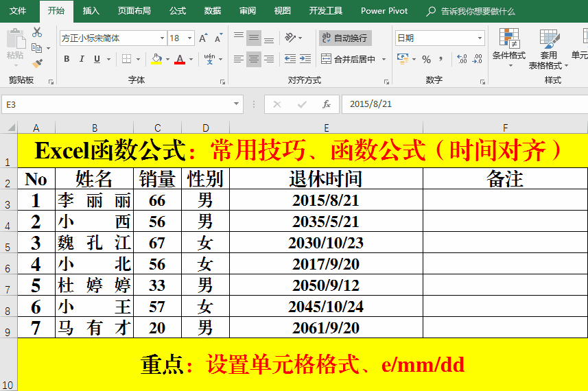
Task: Click the Cut scissors icon
Action: pyautogui.click(x=37, y=33)
